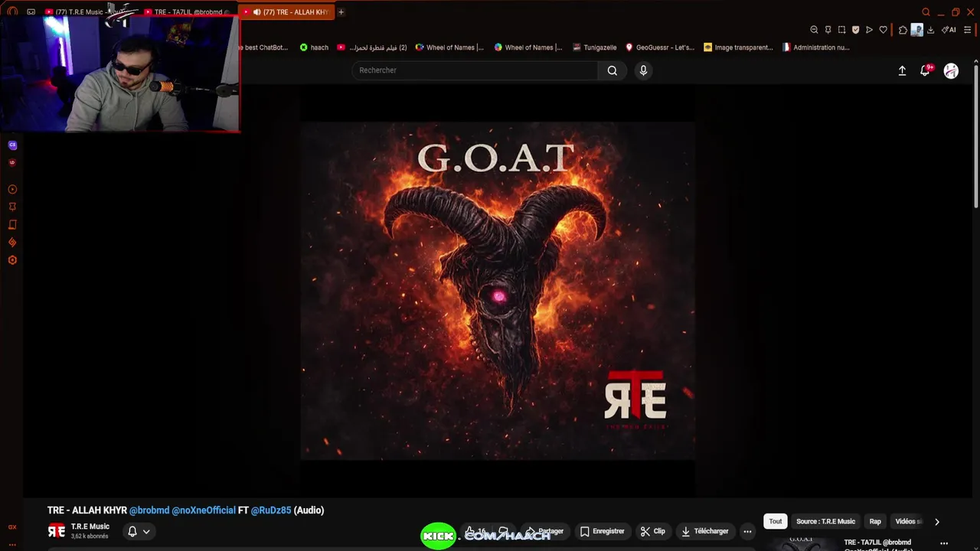Viewport: 980px width, 551px height.
Task: Open the red square sidebar icon below pin
Action: tap(12, 224)
